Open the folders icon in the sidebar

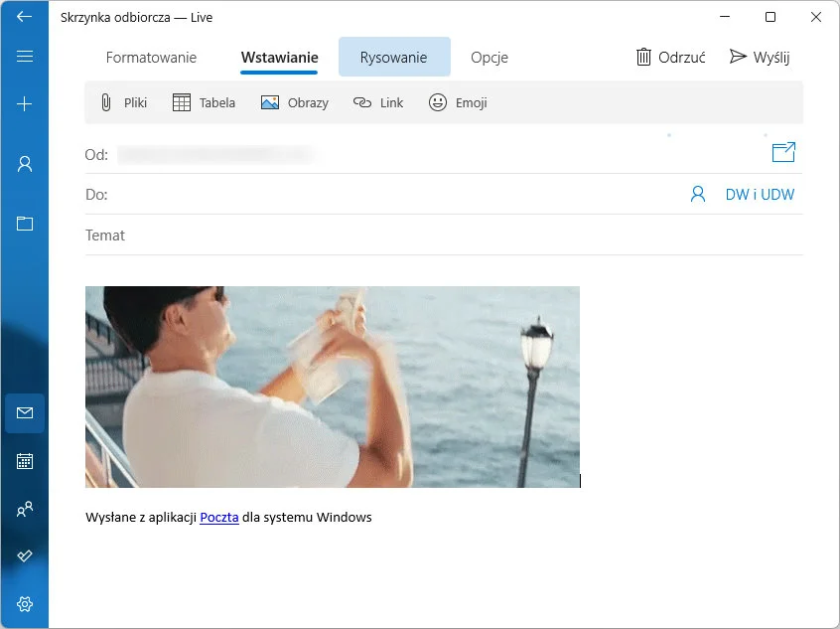[25, 223]
